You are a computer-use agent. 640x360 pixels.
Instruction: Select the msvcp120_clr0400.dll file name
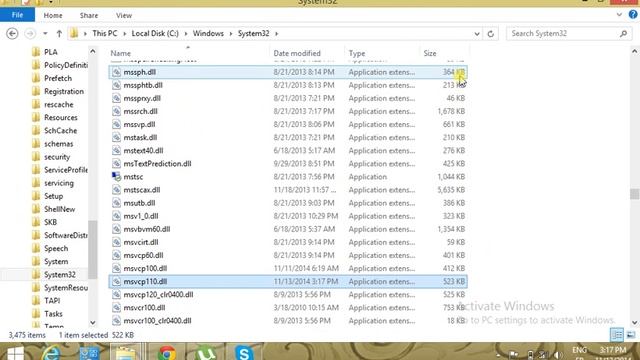(158, 295)
